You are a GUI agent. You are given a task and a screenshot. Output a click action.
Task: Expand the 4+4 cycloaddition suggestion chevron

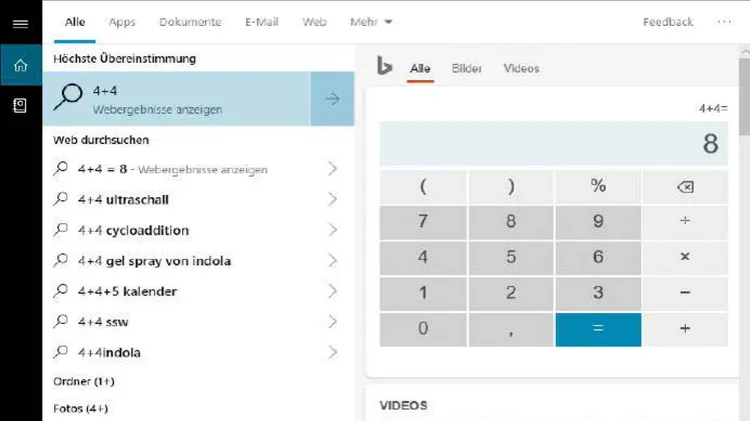coord(333,230)
